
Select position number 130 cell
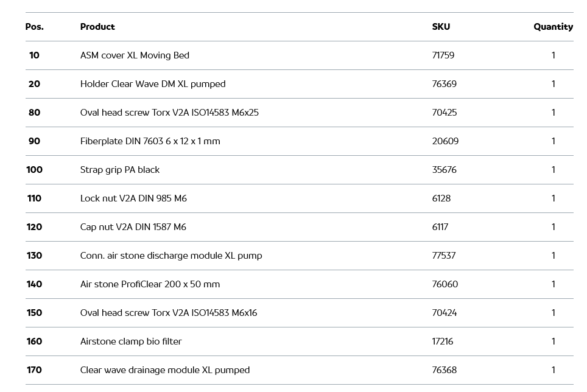34,256
